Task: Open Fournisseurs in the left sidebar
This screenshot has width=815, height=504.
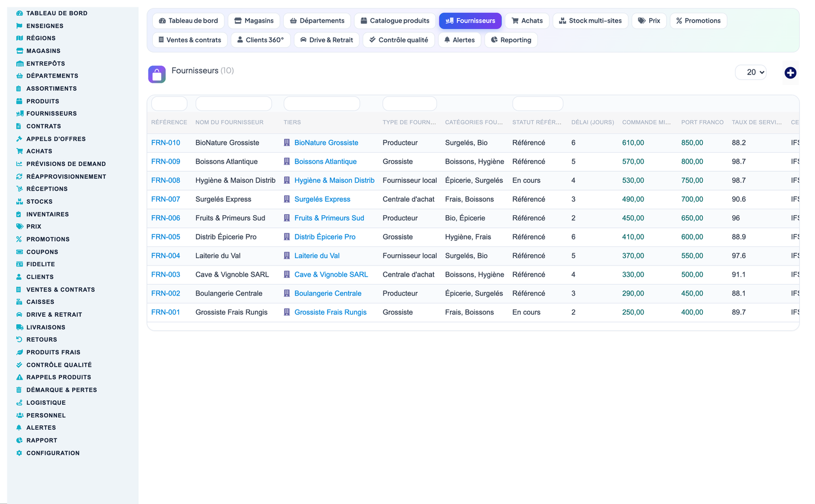Action: tap(51, 114)
